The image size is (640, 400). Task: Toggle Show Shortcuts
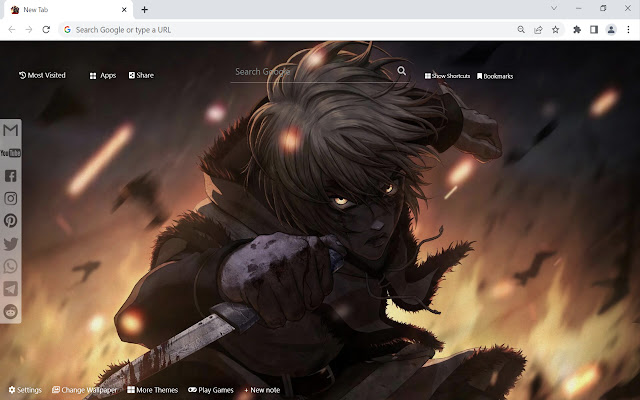click(447, 76)
